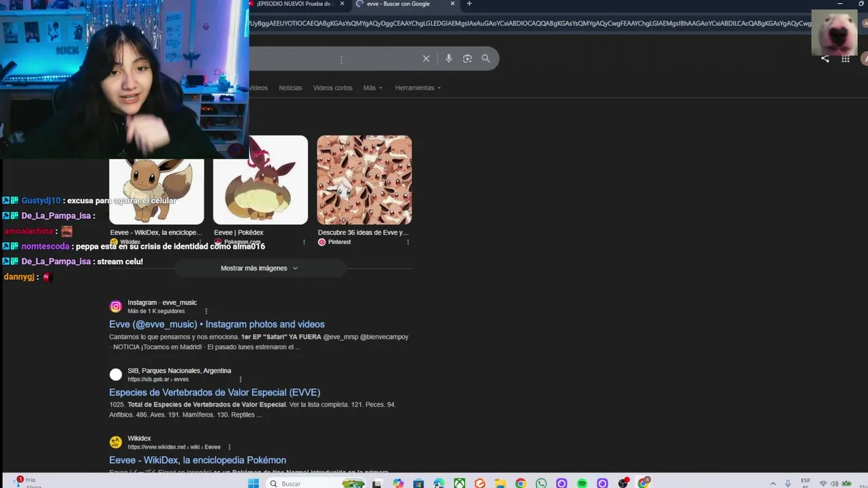Open the Windows Start menu
The height and width of the screenshot is (488, 868).
(253, 483)
